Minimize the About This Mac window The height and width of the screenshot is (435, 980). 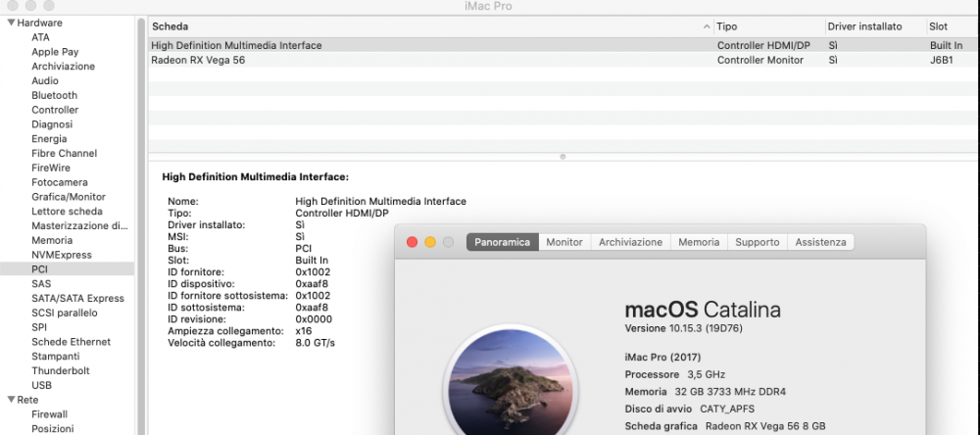(430, 242)
